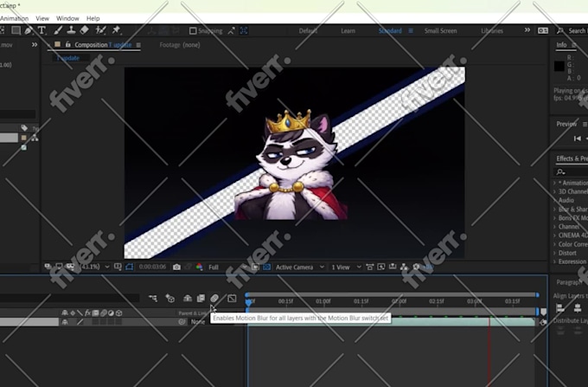Expand the Color Correction effects category

(x=554, y=244)
